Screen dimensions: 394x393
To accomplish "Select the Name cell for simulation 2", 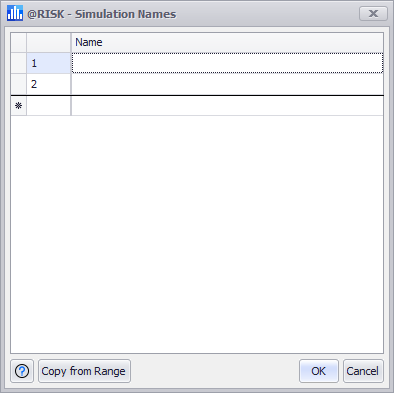I will click(227, 84).
